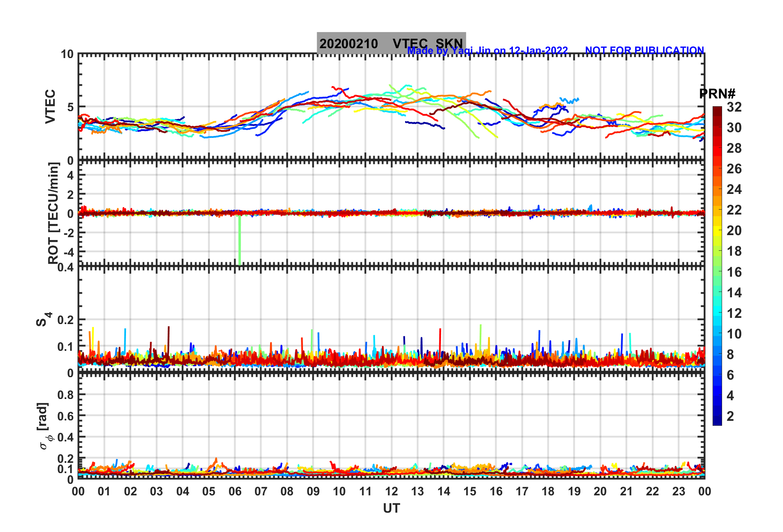
Task: Click x-axis tick label '21'
Action: pos(626,491)
